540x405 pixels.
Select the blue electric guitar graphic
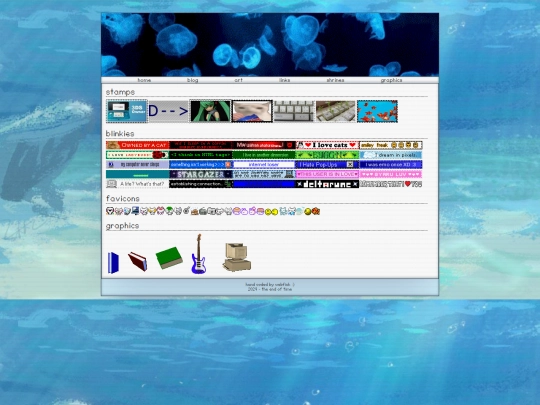pos(199,254)
